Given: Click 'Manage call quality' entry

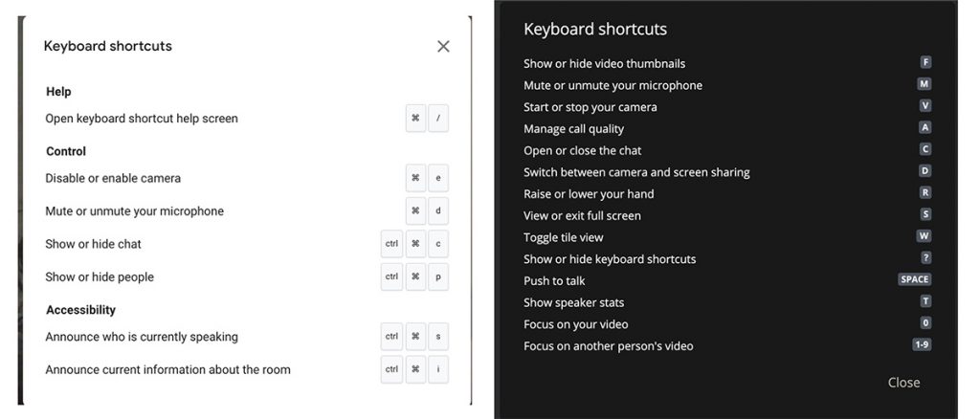Looking at the screenshot, I should [x=573, y=129].
